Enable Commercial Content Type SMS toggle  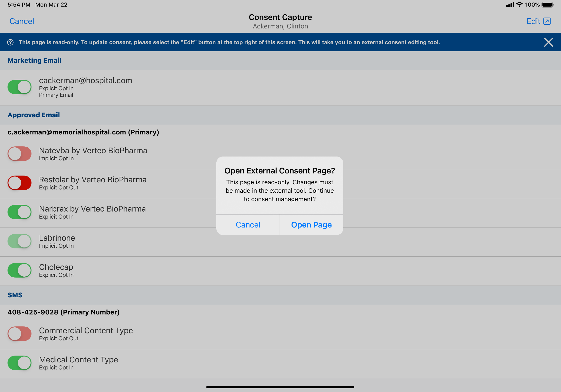point(19,333)
